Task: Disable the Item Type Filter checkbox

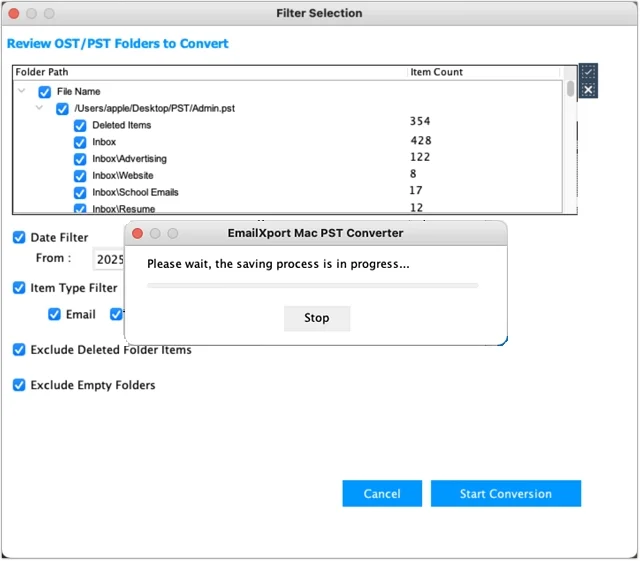Action: point(19,288)
